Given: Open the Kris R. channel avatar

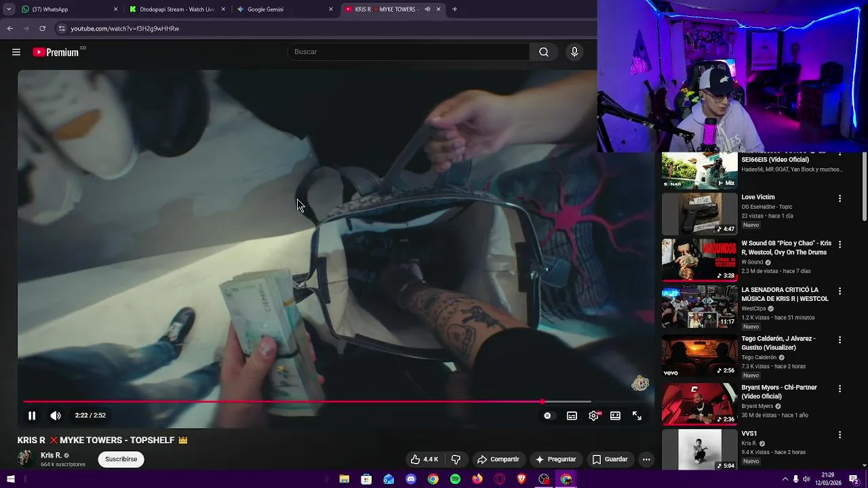Looking at the screenshot, I should tap(26, 459).
